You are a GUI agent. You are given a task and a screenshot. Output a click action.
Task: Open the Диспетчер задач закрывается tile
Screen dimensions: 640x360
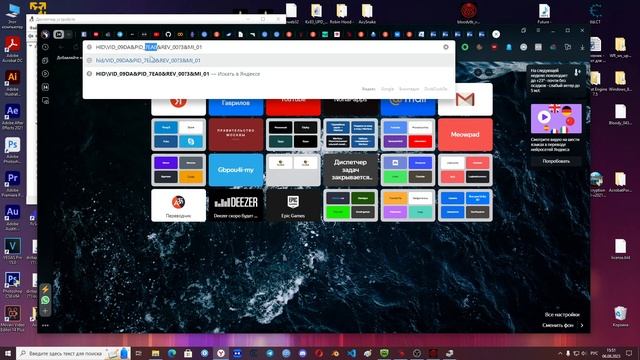350,170
